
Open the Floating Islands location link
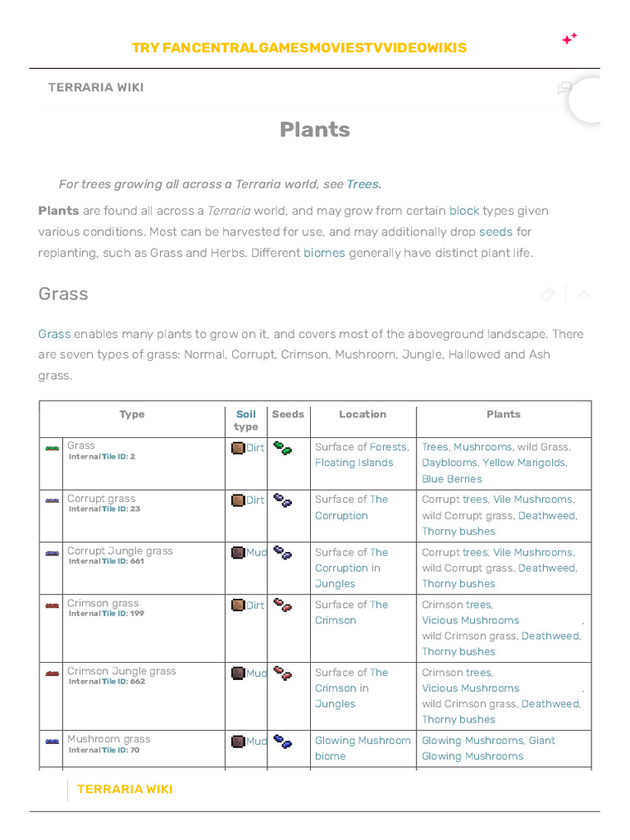click(x=354, y=463)
